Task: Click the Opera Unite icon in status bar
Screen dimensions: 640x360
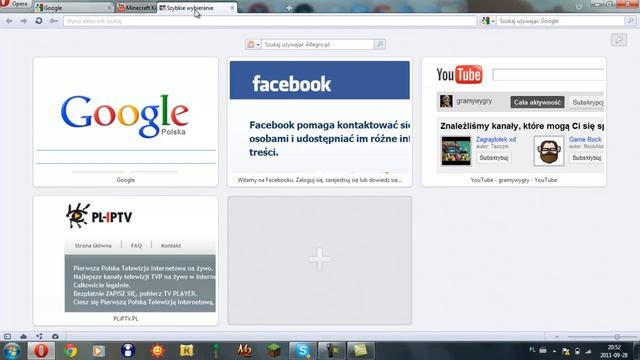Action: click(x=39, y=336)
